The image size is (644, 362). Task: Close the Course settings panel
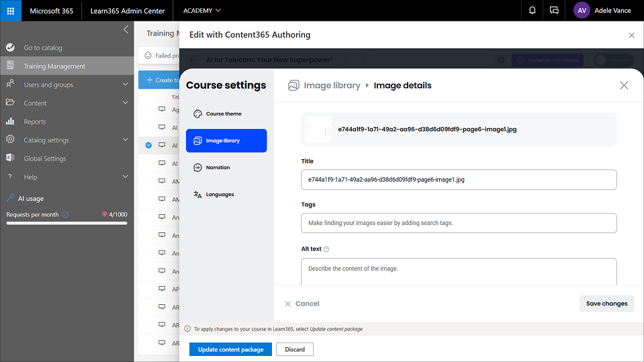point(624,85)
